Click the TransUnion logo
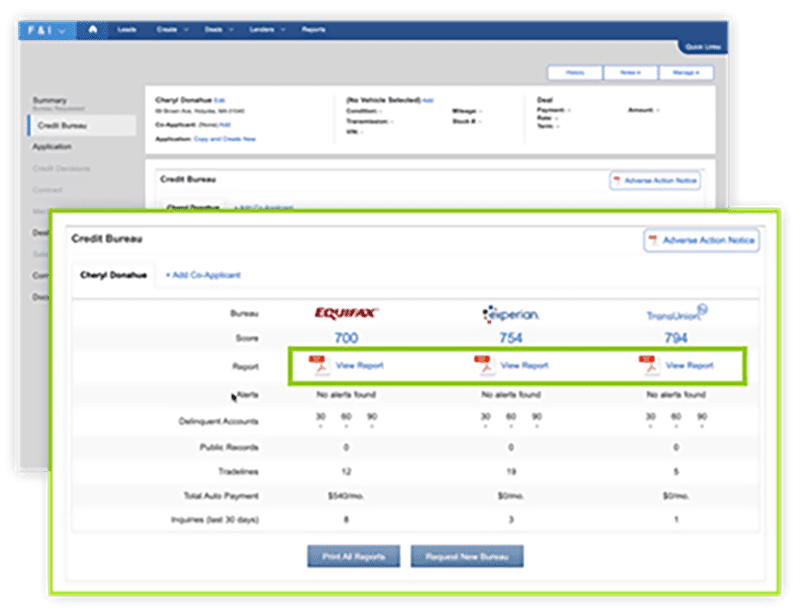800x615 pixels. 677,313
